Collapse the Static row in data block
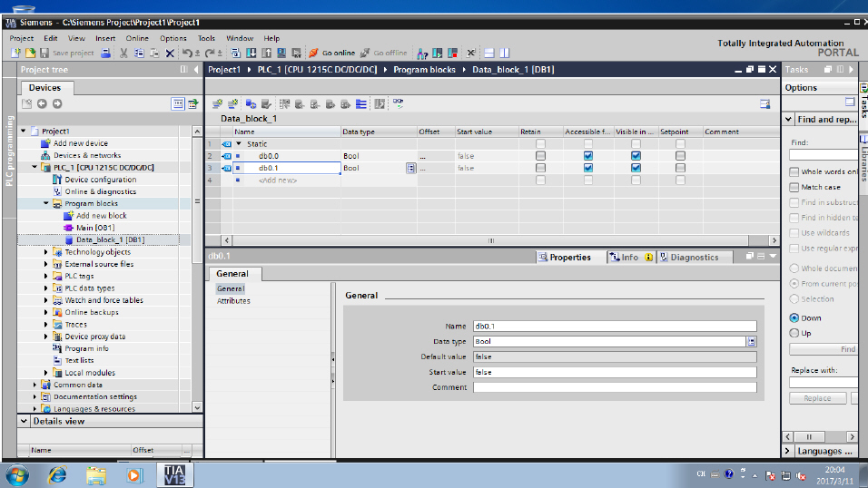This screenshot has height=488, width=868. pyautogui.click(x=239, y=144)
